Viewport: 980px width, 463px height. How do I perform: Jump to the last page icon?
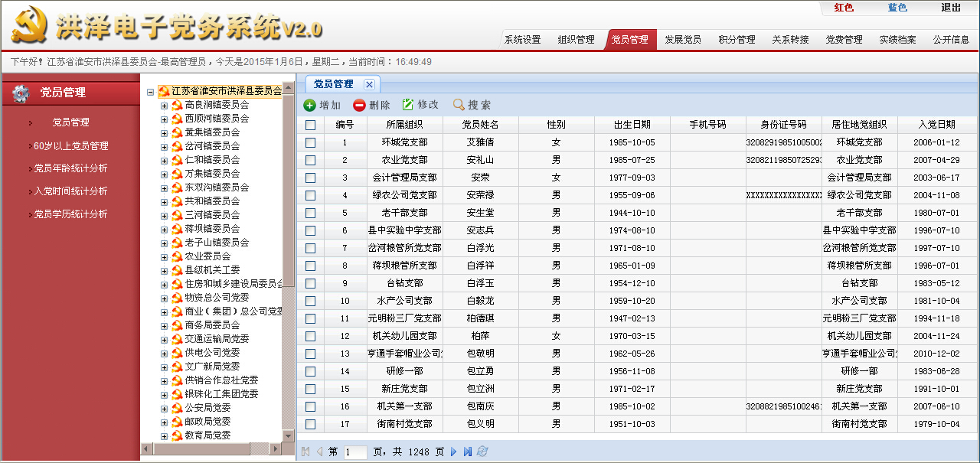pos(468,452)
